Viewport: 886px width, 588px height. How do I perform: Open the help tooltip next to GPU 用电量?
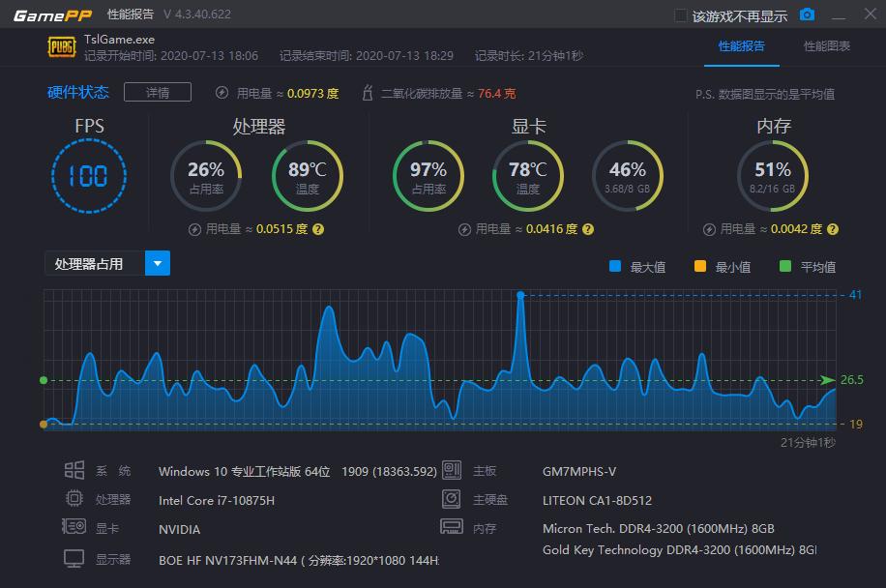click(587, 229)
